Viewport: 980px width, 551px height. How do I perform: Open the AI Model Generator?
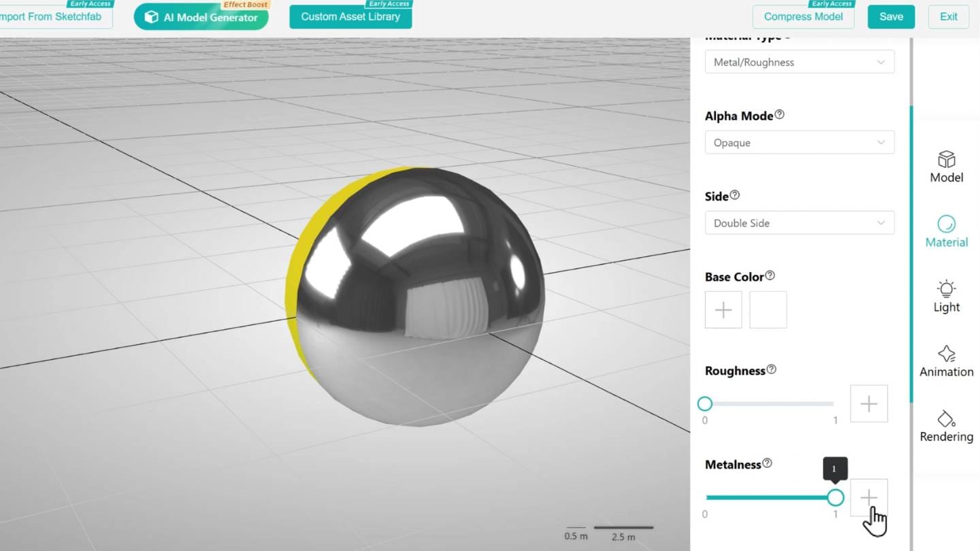click(200, 16)
